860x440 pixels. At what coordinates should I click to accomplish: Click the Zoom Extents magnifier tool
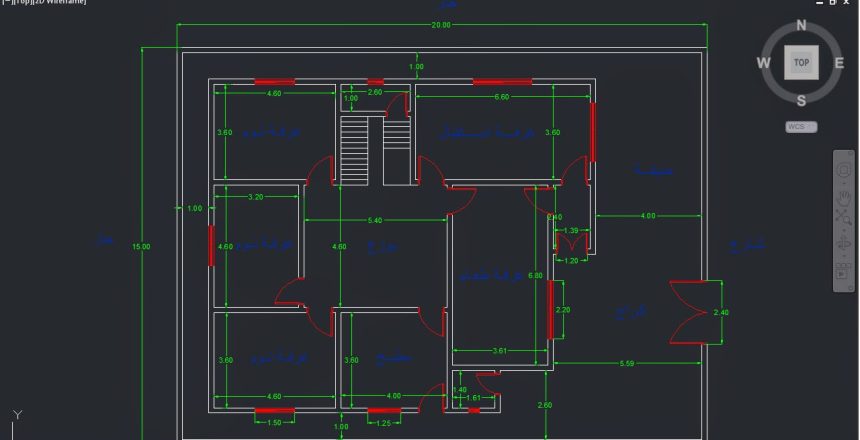click(844, 217)
